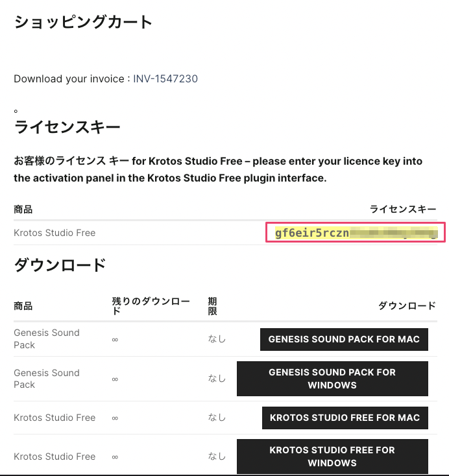Click the ダウンロード column header on right
Viewport: 449px width, 476px height.
[x=407, y=305]
